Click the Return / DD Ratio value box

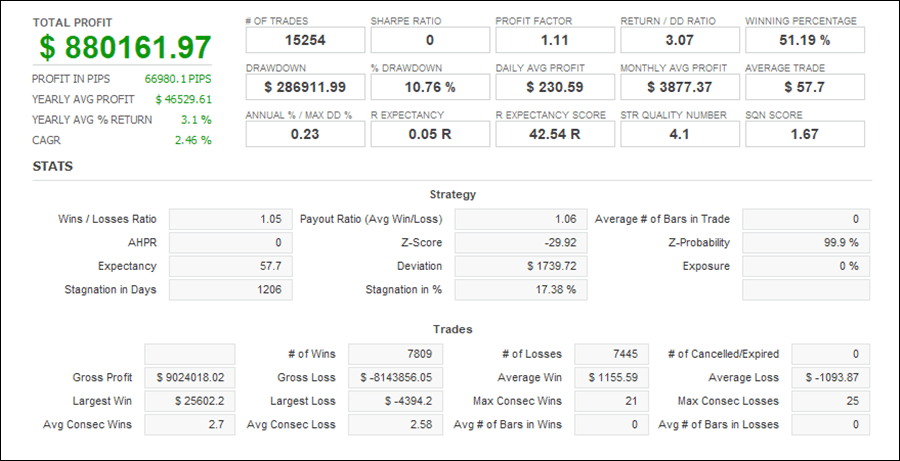680,40
